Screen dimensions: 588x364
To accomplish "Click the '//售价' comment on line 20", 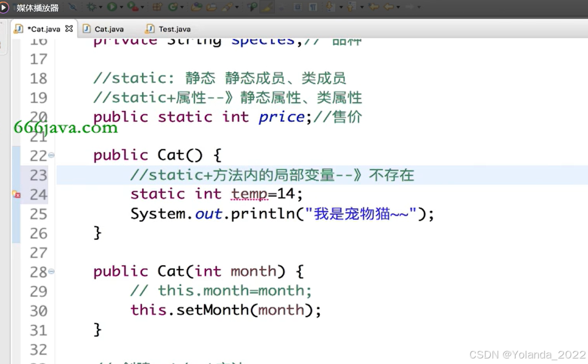I will coord(337,117).
